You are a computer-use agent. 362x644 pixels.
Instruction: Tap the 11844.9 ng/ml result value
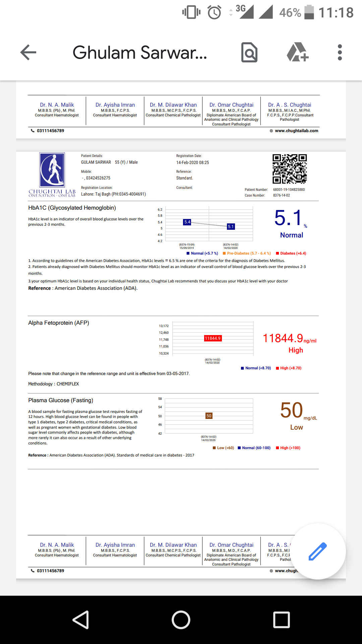coord(289,338)
